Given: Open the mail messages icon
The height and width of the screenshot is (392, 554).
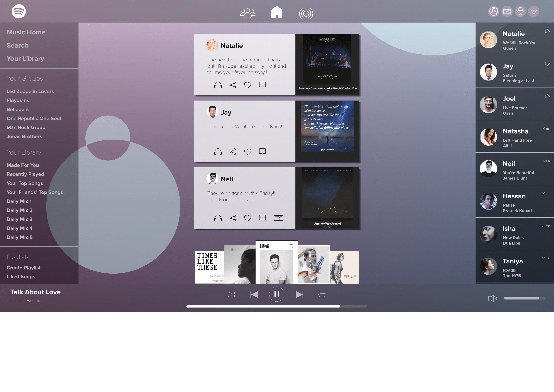Looking at the screenshot, I should [x=507, y=11].
